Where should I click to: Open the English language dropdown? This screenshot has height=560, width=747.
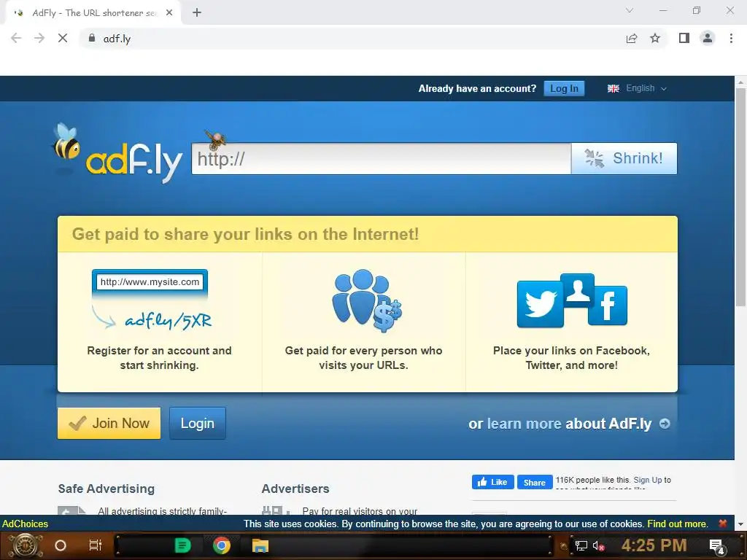coord(646,88)
